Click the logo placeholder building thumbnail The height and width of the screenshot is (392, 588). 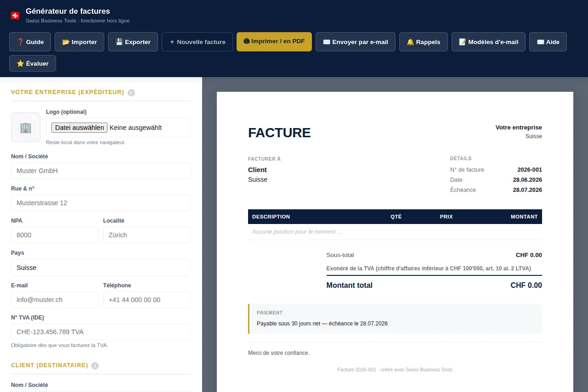[26, 127]
